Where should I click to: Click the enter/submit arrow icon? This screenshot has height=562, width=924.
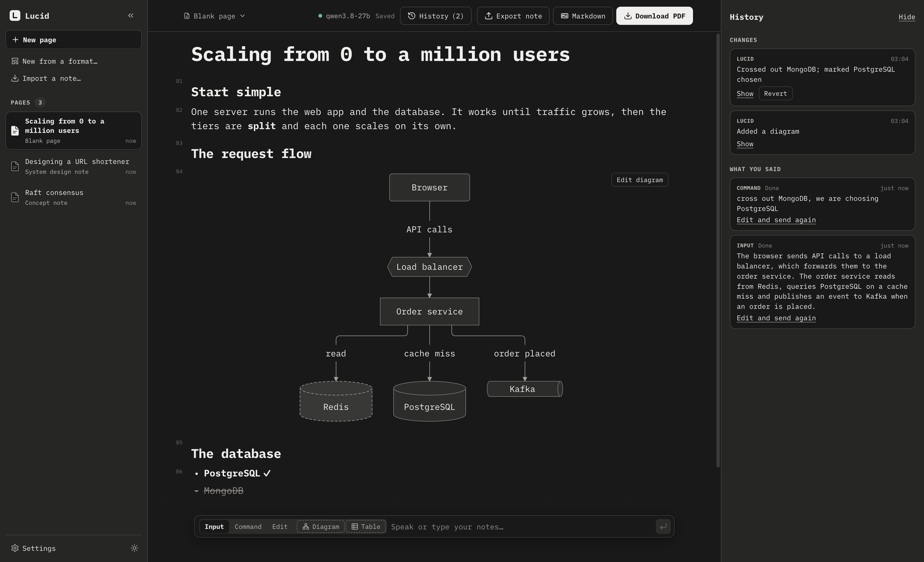[663, 527]
